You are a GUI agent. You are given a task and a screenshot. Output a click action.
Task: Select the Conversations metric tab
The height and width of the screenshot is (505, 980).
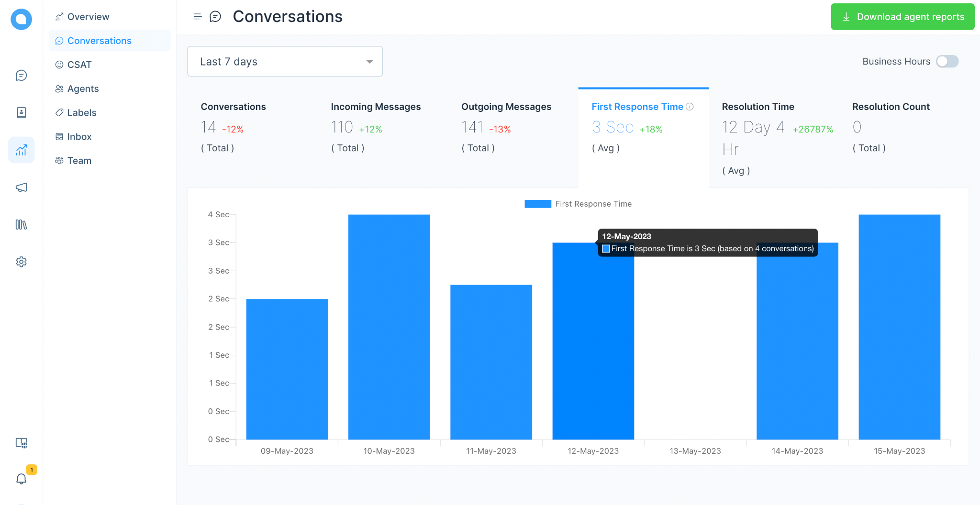[x=253, y=137]
